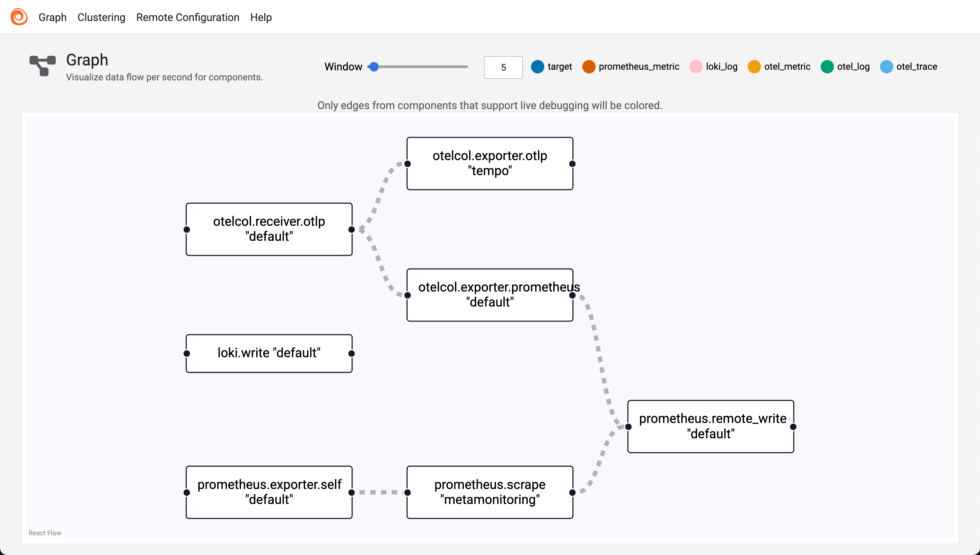Click the 'loki_log' legend label
This screenshot has height=555, width=980.
721,67
